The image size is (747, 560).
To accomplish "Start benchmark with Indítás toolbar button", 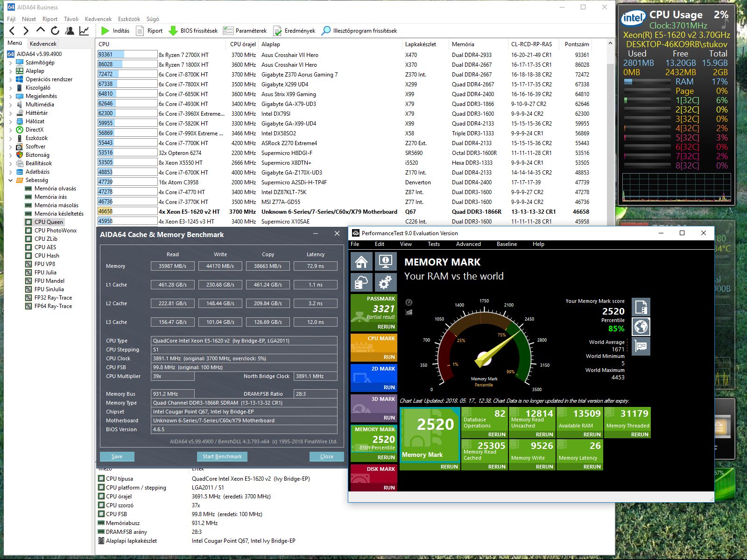I will [115, 31].
